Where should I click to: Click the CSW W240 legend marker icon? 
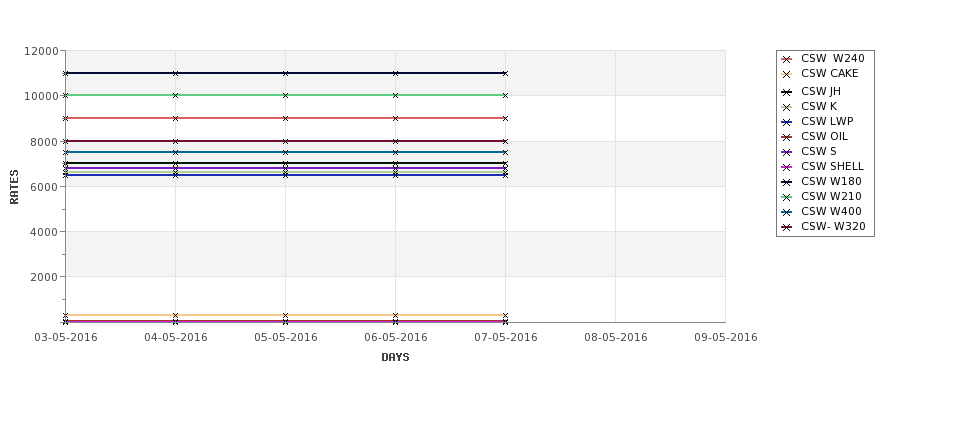787,59
